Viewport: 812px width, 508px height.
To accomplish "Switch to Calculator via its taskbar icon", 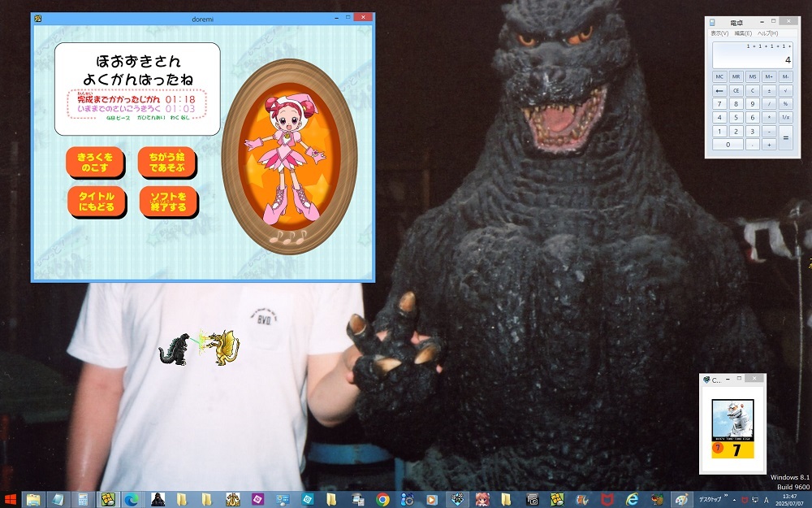I will click(x=83, y=500).
